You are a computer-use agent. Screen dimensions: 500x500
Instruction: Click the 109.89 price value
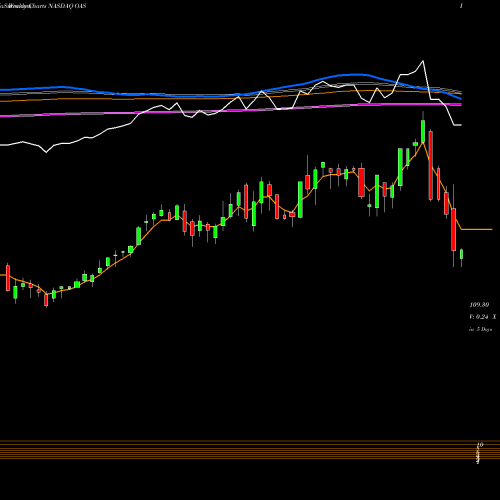(479, 305)
